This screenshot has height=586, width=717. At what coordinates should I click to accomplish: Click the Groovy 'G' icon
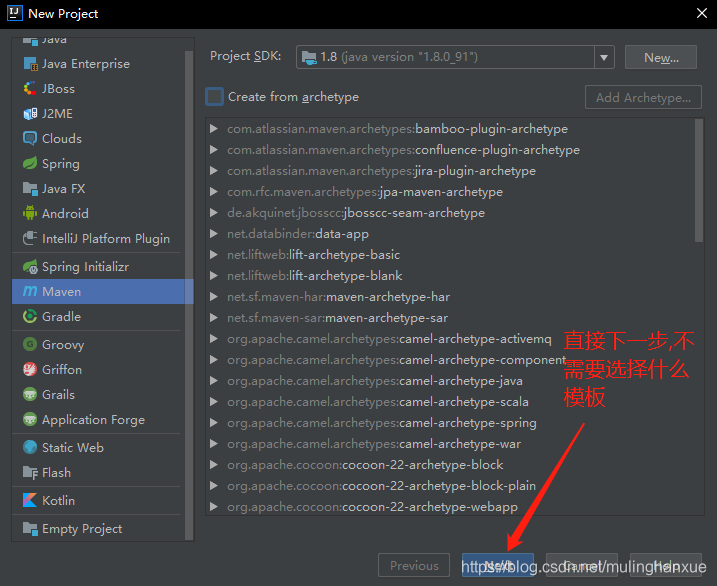(x=30, y=344)
